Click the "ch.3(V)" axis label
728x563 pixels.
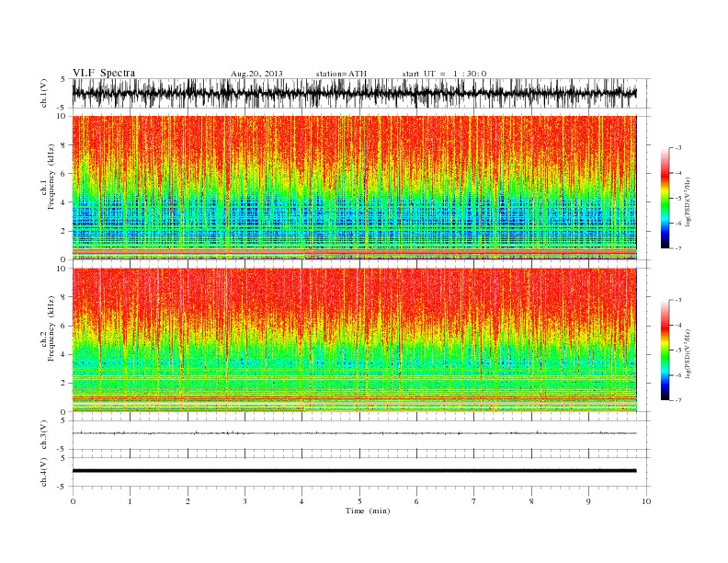pos(43,435)
